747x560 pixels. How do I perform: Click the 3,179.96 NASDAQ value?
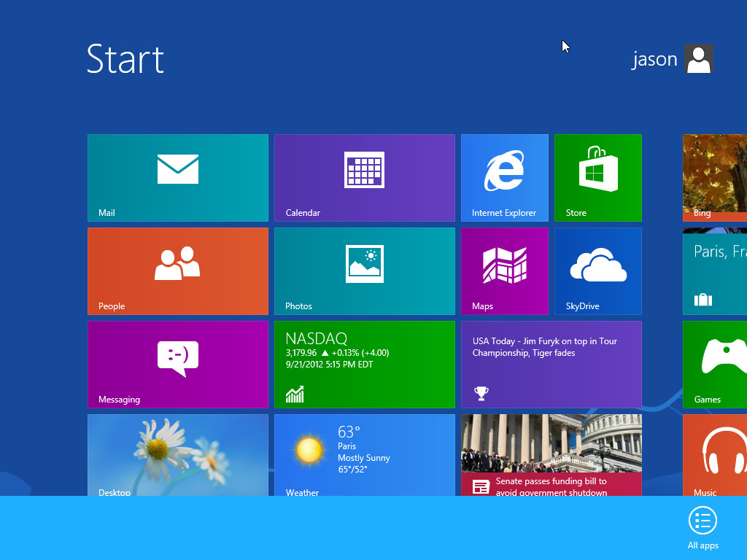(x=301, y=353)
